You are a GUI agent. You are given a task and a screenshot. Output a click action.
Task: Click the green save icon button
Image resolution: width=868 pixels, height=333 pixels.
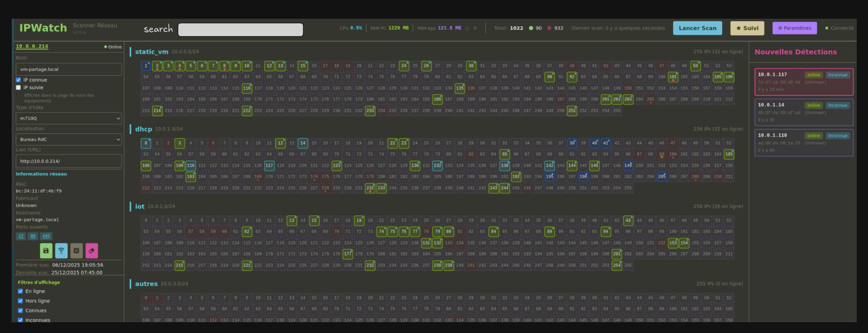(x=46, y=251)
